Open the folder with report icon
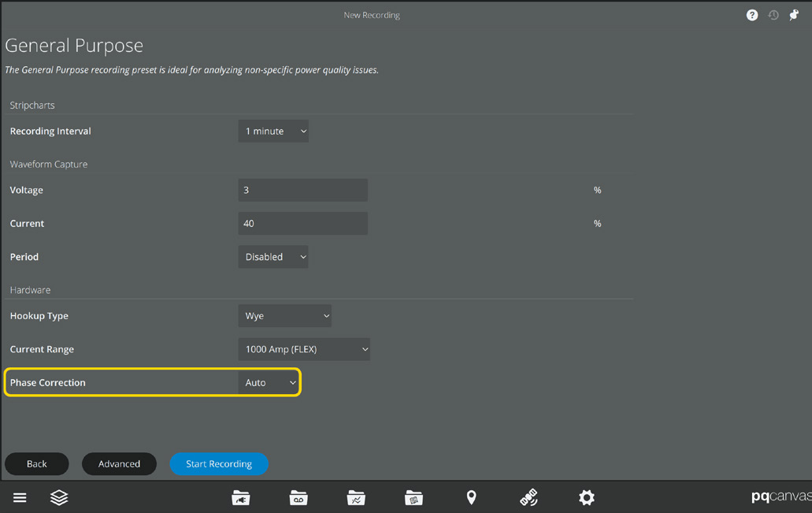Viewport: 812px width, 513px height. [x=413, y=497]
